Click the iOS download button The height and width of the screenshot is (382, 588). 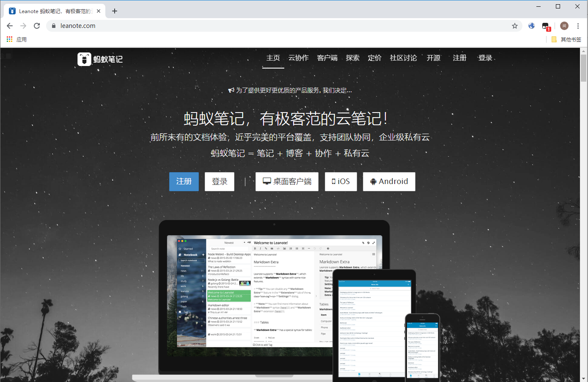point(341,181)
